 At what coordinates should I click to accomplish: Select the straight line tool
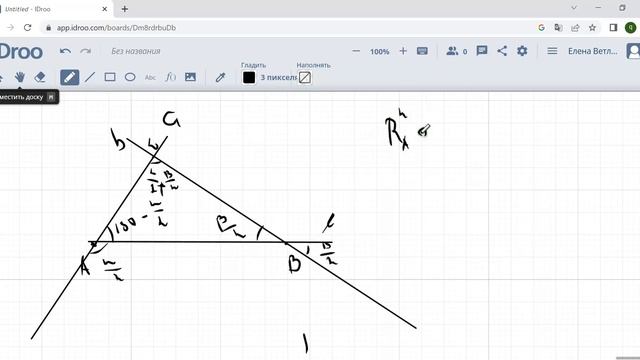tap(90, 77)
